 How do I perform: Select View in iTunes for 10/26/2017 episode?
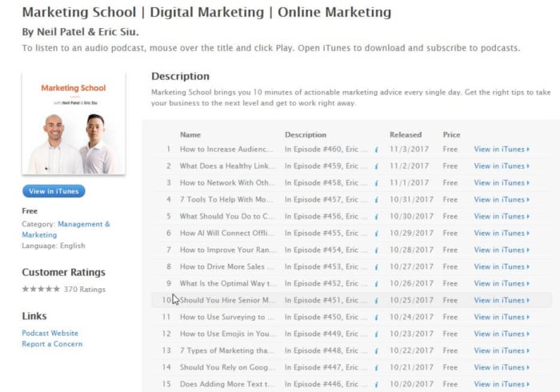pos(502,283)
